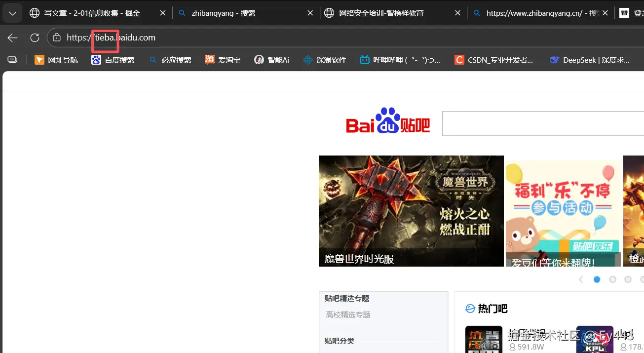Open the 百度搜索 bookmark
The width and height of the screenshot is (644, 353).
113,60
